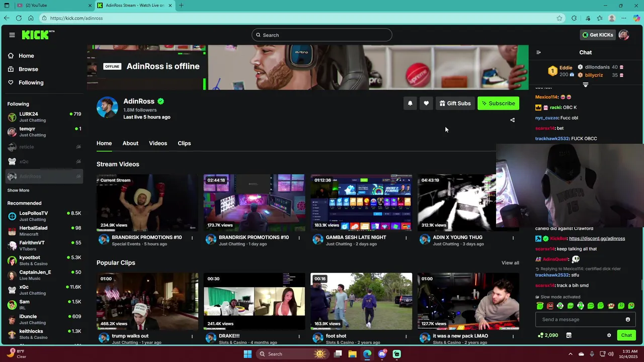Image resolution: width=644 pixels, height=362 pixels.
Task: Open the emoji picker in message box
Action: tap(627, 319)
